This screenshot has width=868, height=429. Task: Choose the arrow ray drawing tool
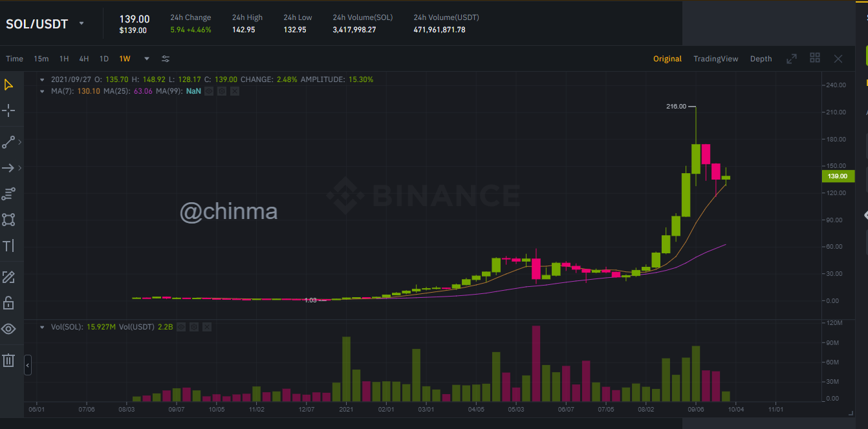(8, 168)
